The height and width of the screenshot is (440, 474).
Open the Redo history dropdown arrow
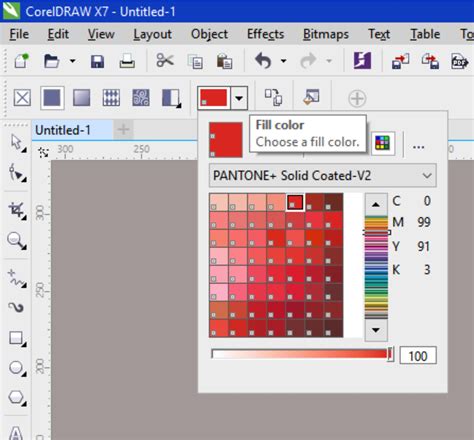point(329,61)
